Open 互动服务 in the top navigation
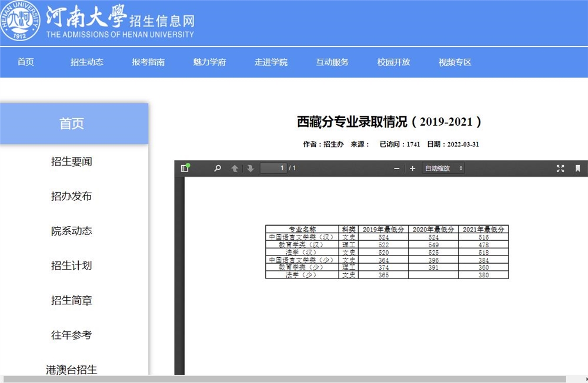Screen dimensions: 588x383 [x=332, y=62]
